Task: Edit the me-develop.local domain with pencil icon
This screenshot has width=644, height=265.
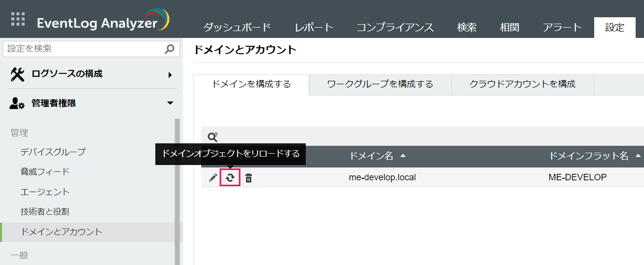Action: point(213,178)
